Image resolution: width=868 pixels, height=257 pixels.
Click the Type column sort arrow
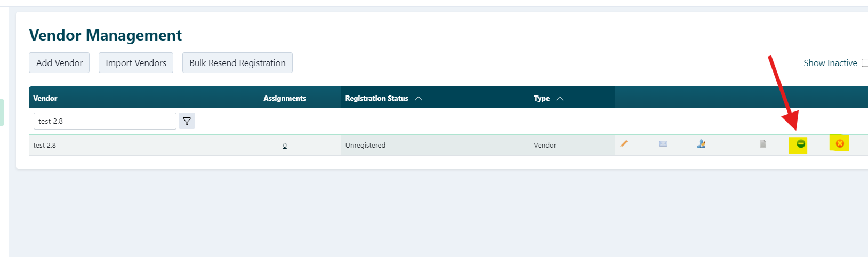pyautogui.click(x=560, y=99)
